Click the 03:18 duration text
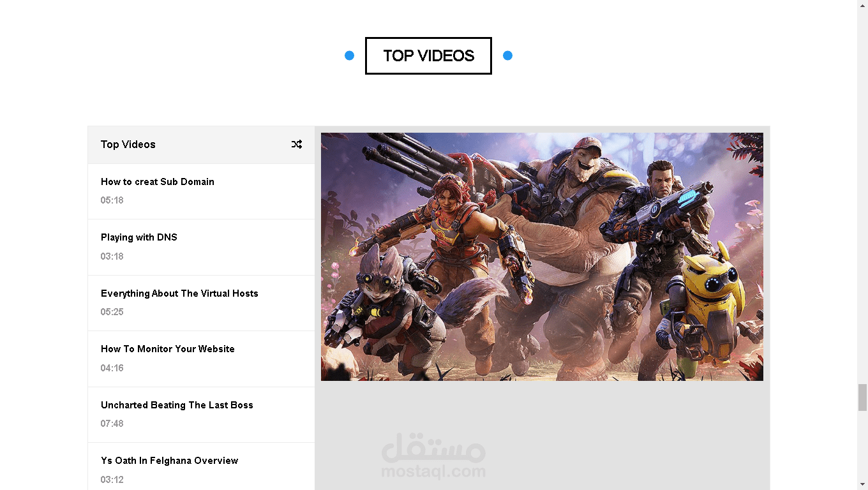Screen dimensions: 868x490 tap(112, 256)
